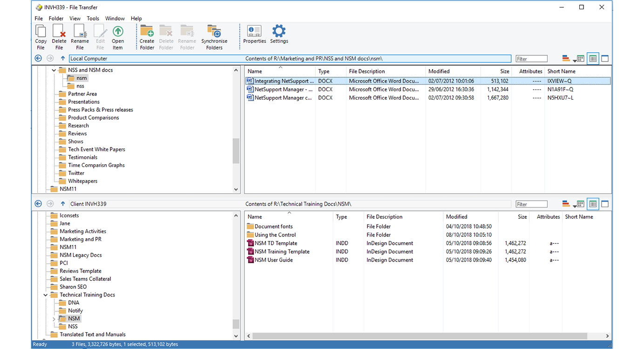The height and width of the screenshot is (349, 644).
Task: Open the Window menu
Action: pyautogui.click(x=115, y=19)
